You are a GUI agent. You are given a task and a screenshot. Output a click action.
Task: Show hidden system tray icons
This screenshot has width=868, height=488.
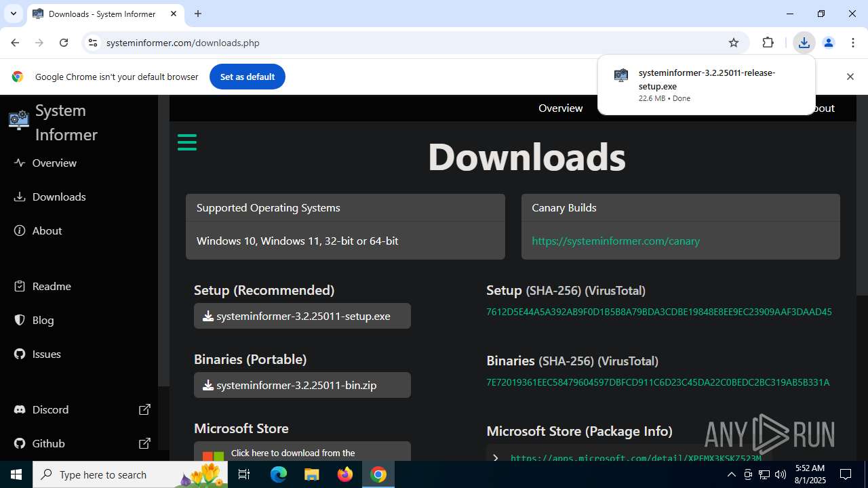tap(731, 474)
